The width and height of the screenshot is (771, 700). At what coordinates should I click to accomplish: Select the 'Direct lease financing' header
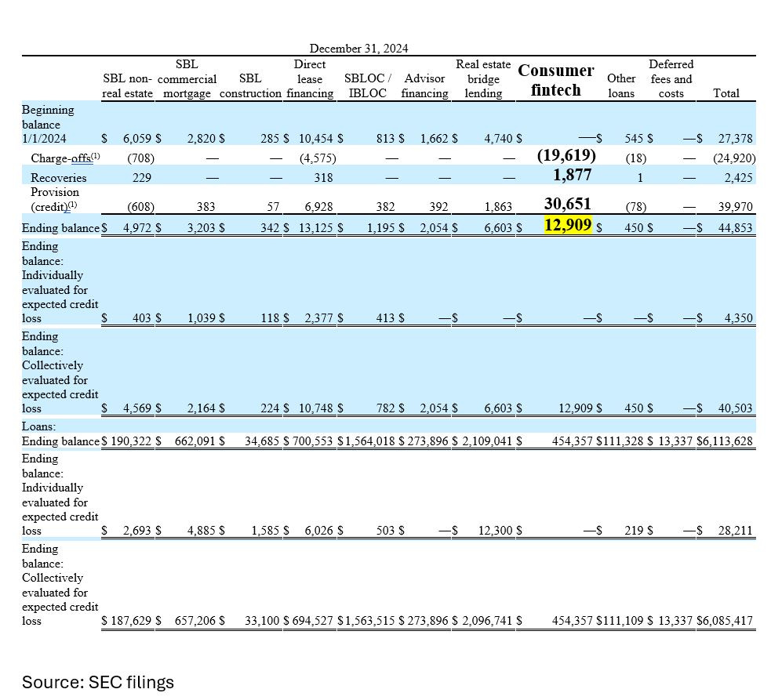pos(310,78)
